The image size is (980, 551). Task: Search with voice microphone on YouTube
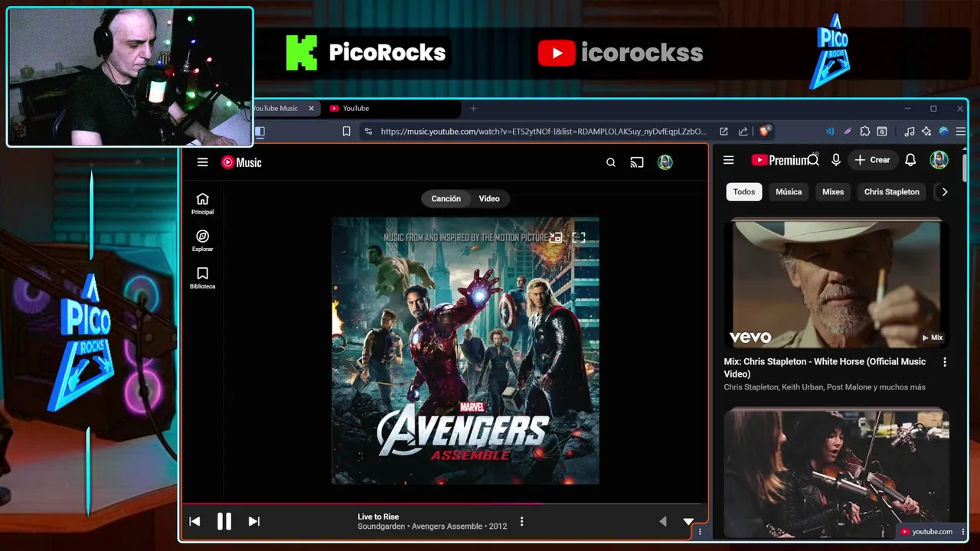pos(836,160)
